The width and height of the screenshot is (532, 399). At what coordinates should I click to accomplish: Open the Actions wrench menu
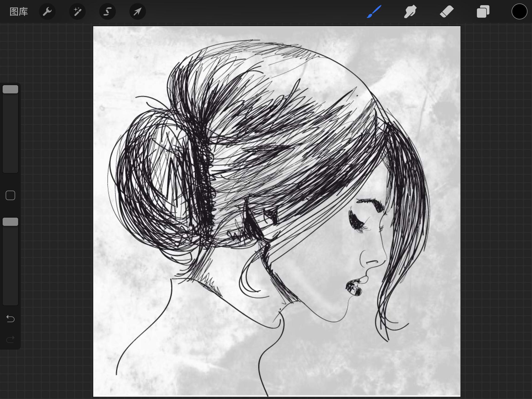point(47,12)
